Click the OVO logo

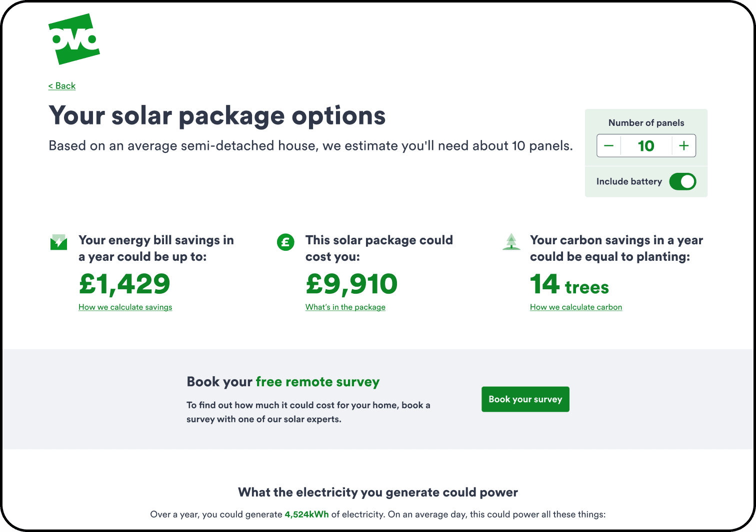(x=74, y=39)
